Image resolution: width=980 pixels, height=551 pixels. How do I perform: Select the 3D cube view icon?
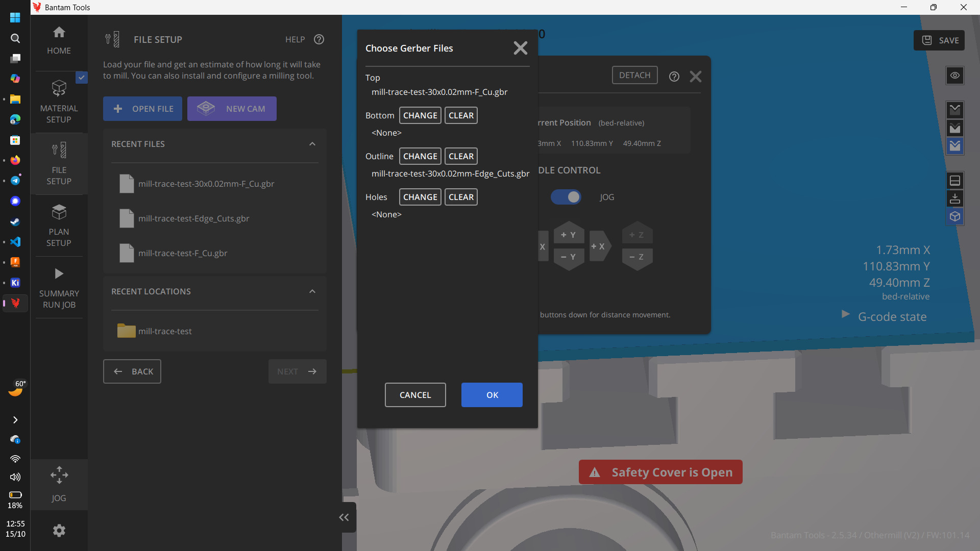pos(955,217)
